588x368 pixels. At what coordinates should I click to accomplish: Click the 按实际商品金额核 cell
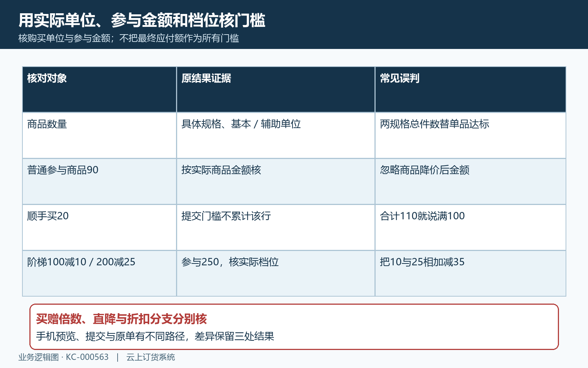[x=276, y=181]
